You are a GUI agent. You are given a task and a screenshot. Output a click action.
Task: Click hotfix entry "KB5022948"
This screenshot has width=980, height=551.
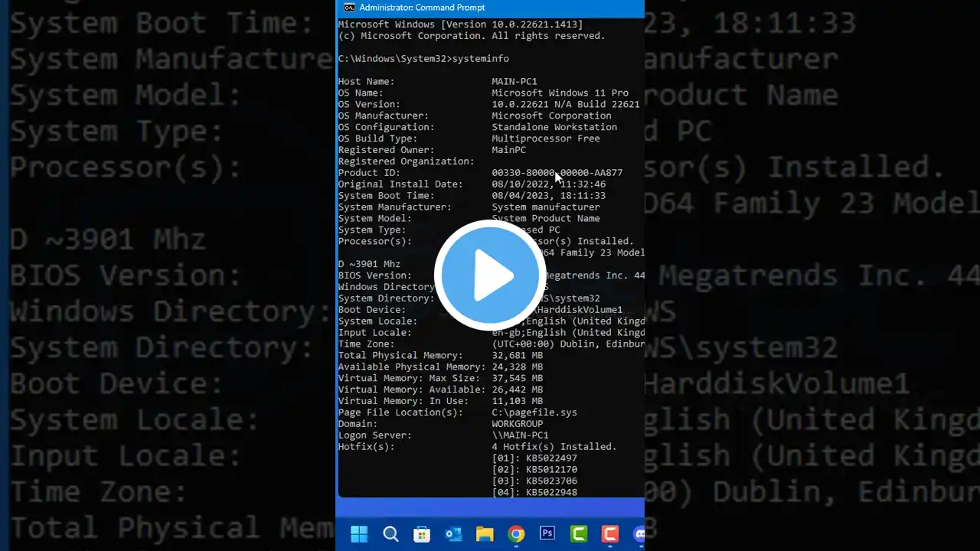[x=551, y=492]
